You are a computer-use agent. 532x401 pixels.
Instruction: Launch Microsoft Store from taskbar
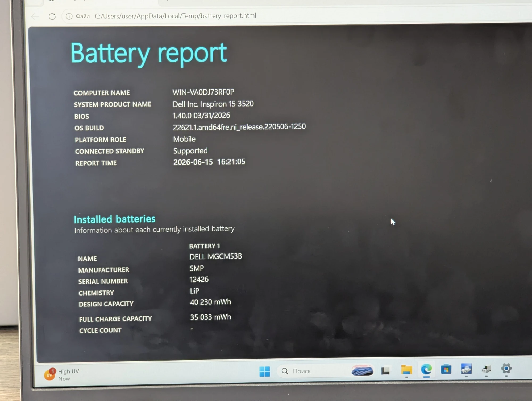(x=446, y=369)
